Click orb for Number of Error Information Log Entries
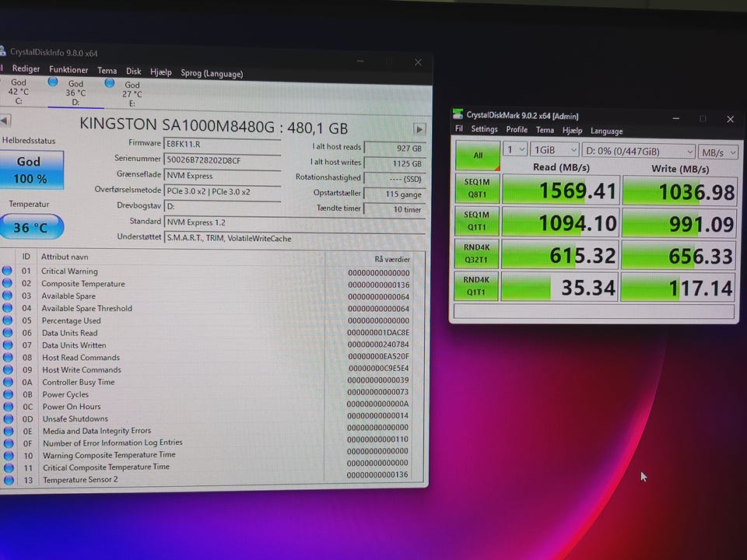 click(x=9, y=443)
